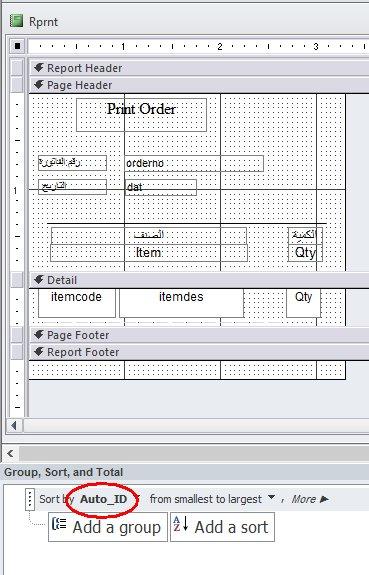Screen dimensions: 369x575
Task: Expand the More options arrow
Action: pos(324,499)
